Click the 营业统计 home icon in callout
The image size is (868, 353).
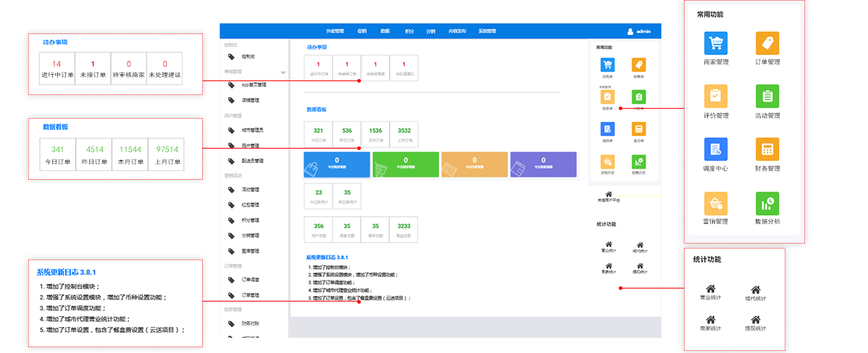[x=711, y=290]
